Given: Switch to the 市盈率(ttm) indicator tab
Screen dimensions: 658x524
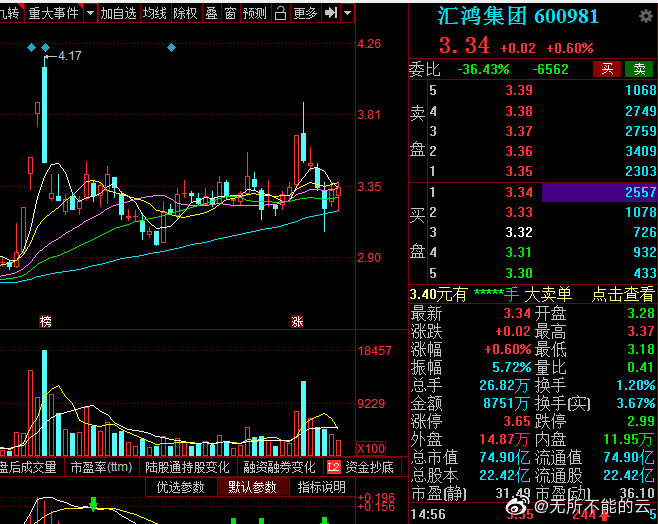Looking at the screenshot, I should 101,467.
